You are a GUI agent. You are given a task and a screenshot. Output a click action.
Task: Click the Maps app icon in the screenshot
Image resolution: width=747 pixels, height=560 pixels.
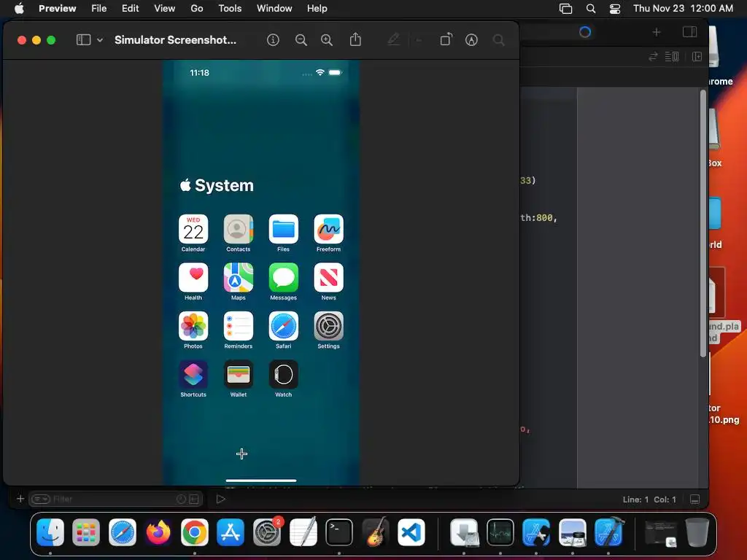click(x=239, y=278)
